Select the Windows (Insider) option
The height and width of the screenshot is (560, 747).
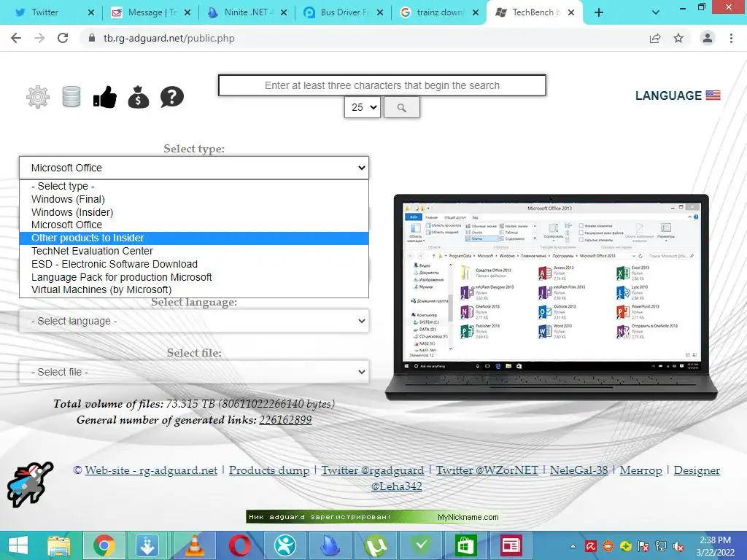194,212
